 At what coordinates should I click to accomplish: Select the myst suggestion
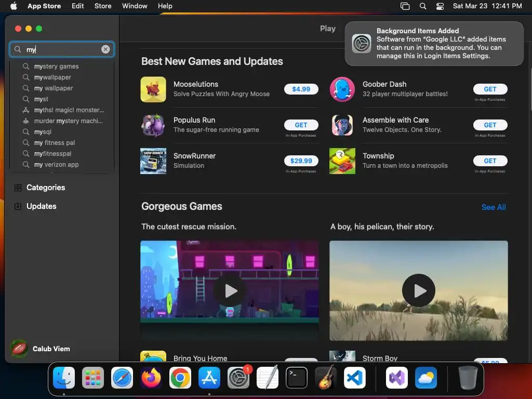coord(62,99)
